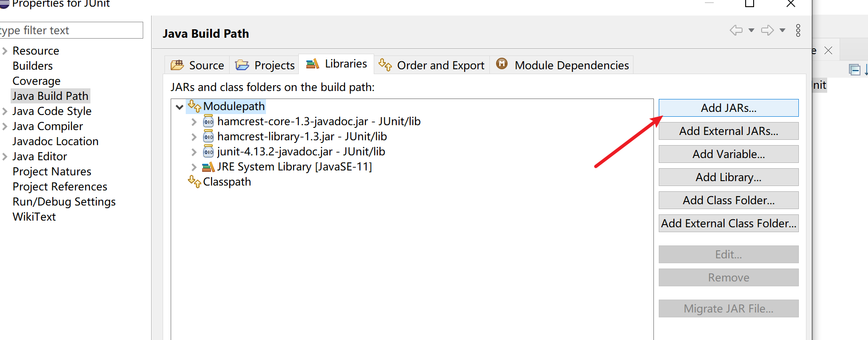The width and height of the screenshot is (868, 340).
Task: Click JRE System Library books icon
Action: [x=208, y=167]
